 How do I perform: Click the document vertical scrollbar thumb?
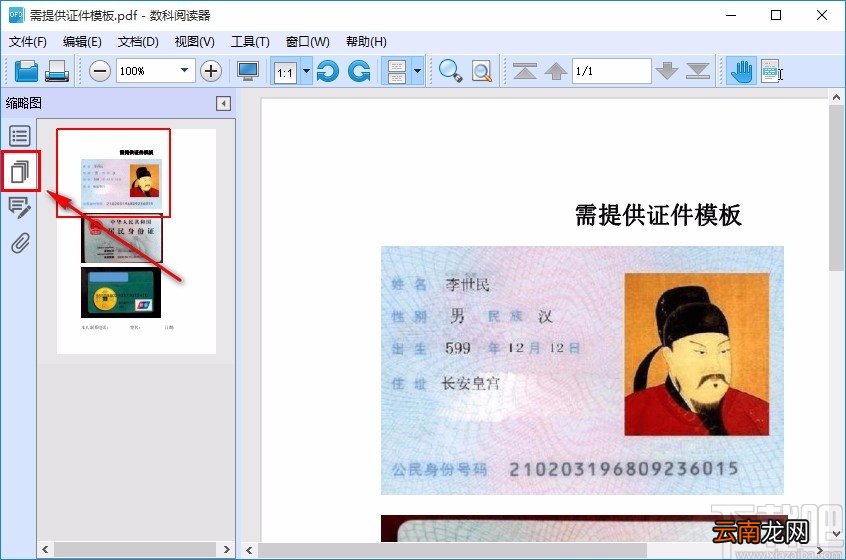[x=836, y=187]
